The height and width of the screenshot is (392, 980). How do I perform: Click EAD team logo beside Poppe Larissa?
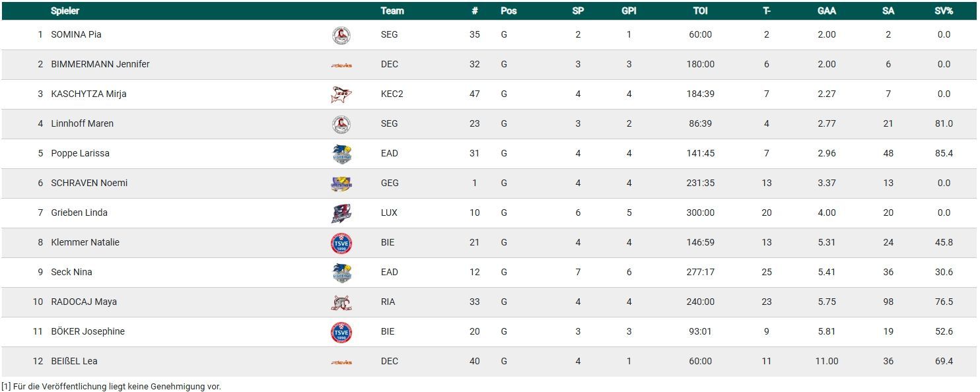coord(341,154)
